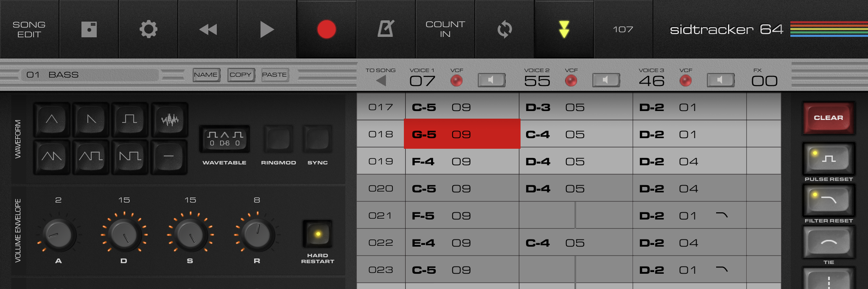The width and height of the screenshot is (868, 289).
Task: Mute Voice 2 speaker button
Action: (x=606, y=80)
